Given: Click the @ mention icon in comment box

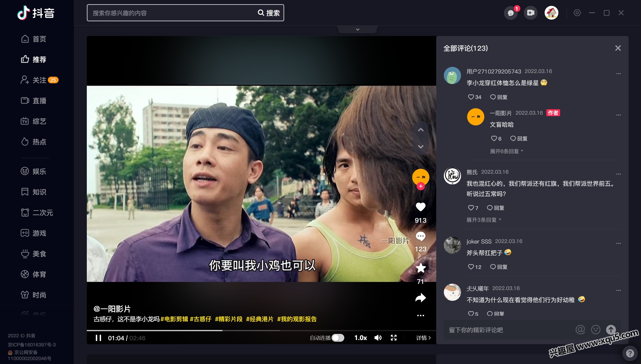Looking at the screenshot, I should [580, 330].
